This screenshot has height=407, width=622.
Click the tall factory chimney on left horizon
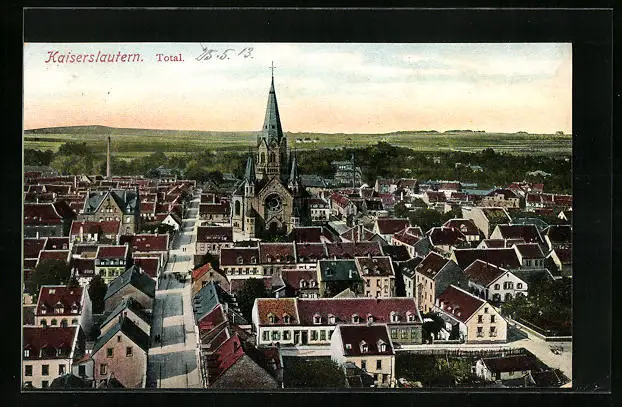tap(108, 156)
